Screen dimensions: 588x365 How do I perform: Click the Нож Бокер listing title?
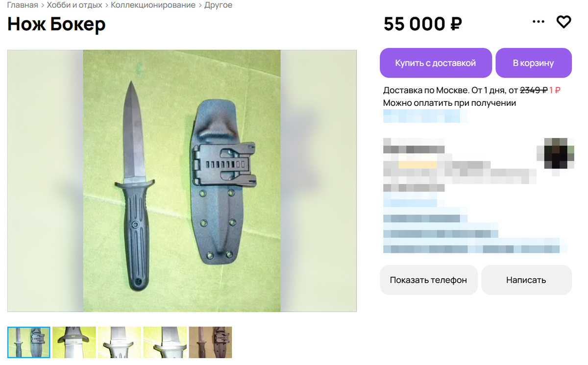tap(56, 24)
